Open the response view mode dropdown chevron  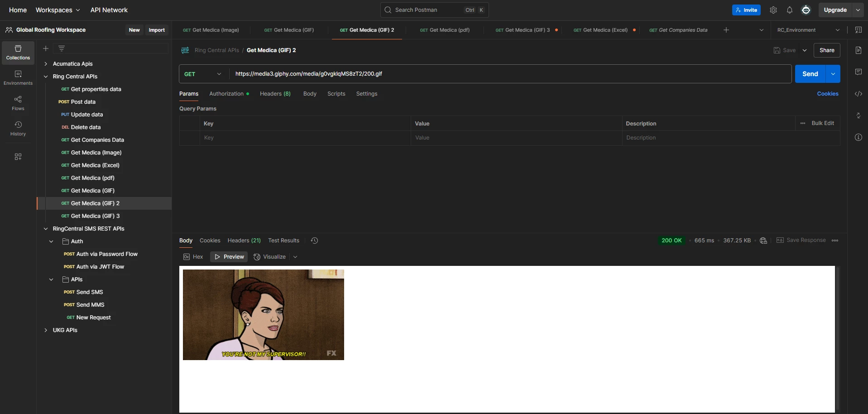295,257
